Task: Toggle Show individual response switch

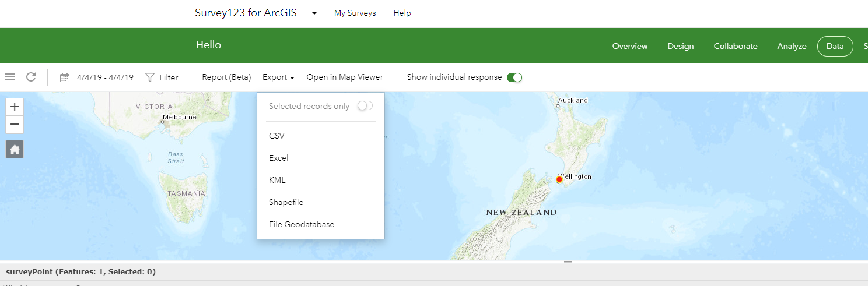Action: tap(514, 77)
